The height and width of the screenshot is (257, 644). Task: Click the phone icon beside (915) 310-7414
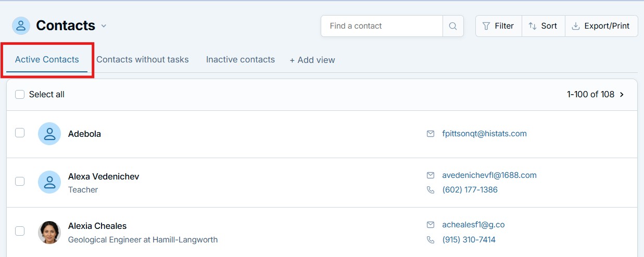coord(431,240)
